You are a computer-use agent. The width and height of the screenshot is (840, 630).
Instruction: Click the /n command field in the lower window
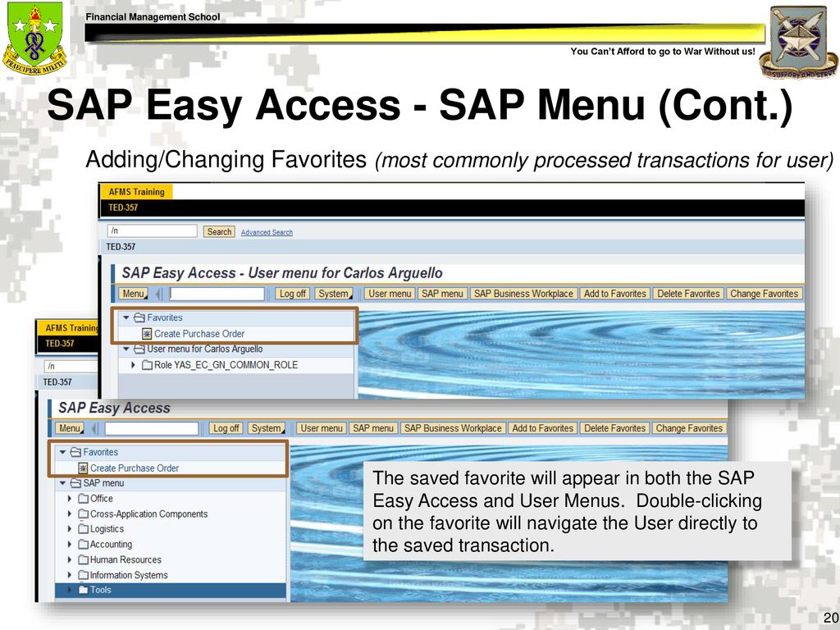[x=71, y=367]
